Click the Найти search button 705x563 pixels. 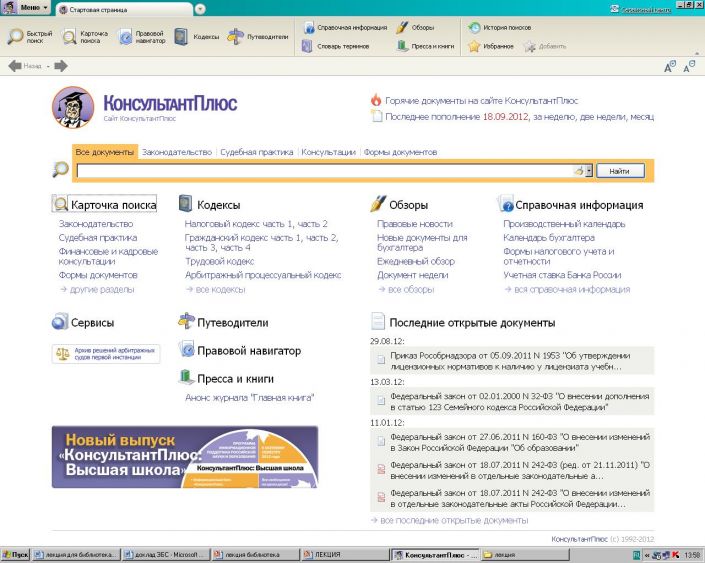620,171
